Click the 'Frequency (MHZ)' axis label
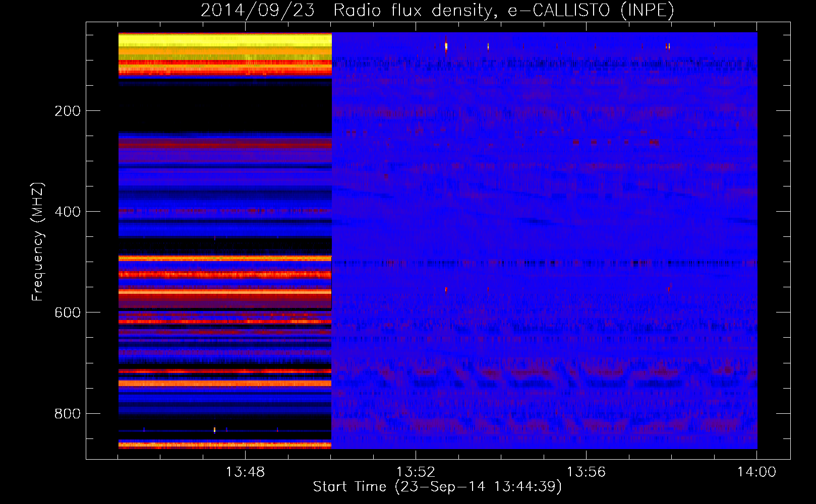The height and width of the screenshot is (504, 816). click(38, 242)
